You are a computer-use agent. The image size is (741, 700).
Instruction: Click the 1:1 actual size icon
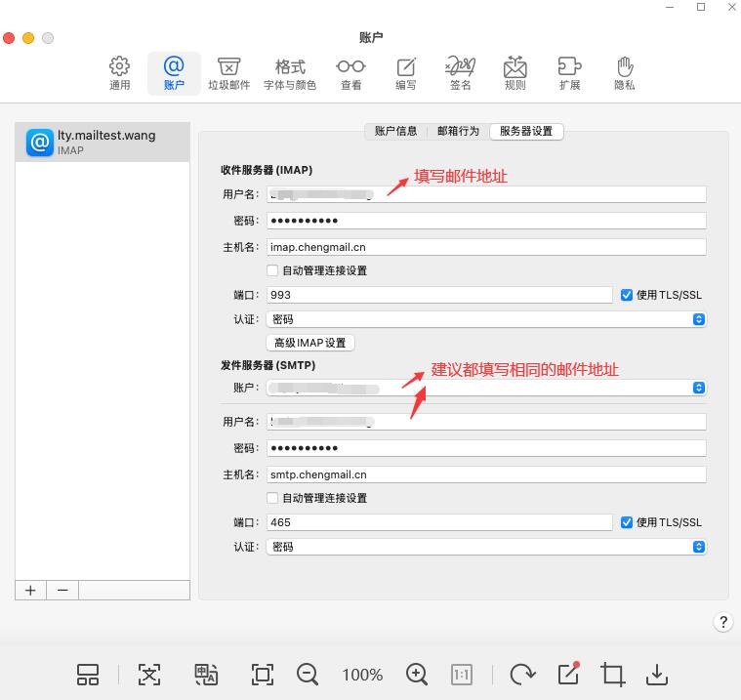(x=461, y=675)
